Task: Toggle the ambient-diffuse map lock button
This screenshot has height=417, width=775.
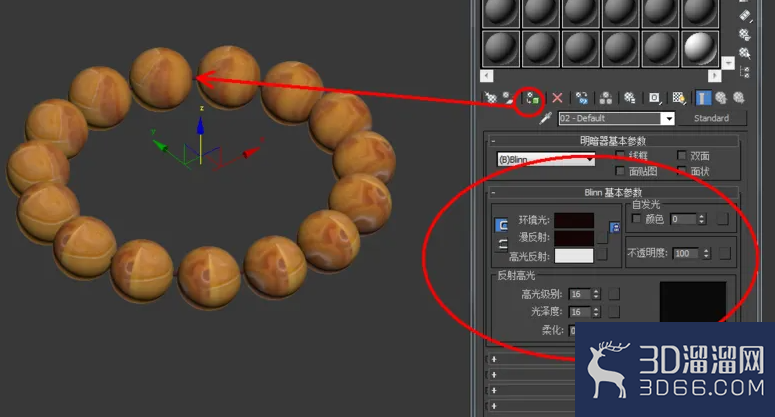Action: click(615, 227)
